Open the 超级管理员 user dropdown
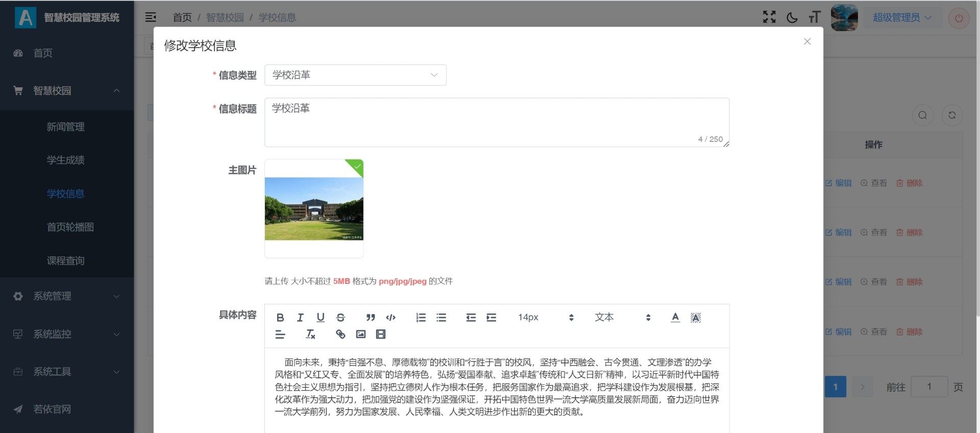This screenshot has height=433, width=980. pyautogui.click(x=902, y=17)
